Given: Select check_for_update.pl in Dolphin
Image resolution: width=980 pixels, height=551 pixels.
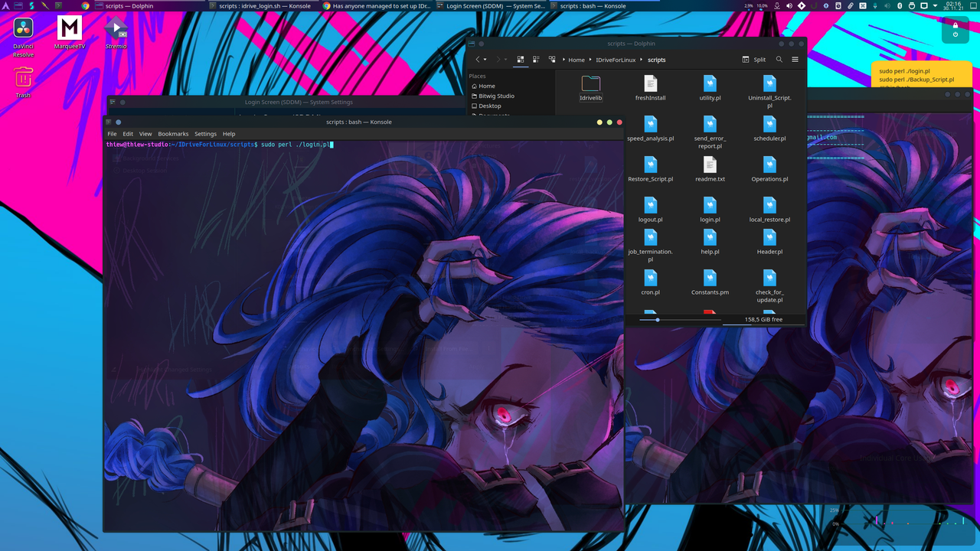Looking at the screenshot, I should (769, 287).
